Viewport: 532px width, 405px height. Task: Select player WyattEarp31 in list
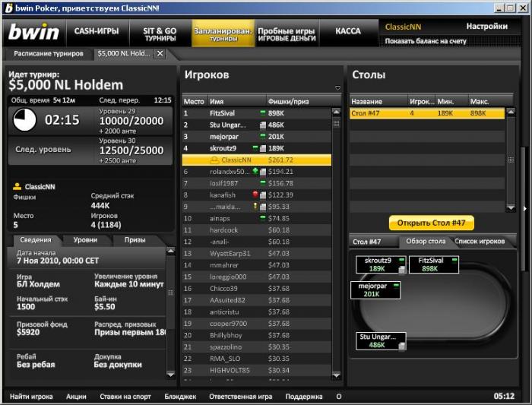[x=257, y=253]
